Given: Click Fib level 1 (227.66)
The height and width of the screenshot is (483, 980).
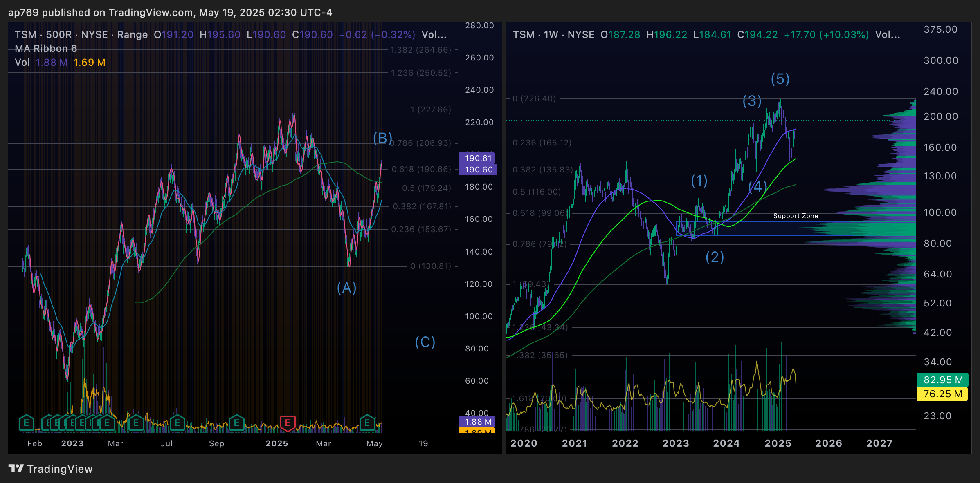Looking at the screenshot, I should 431,110.
